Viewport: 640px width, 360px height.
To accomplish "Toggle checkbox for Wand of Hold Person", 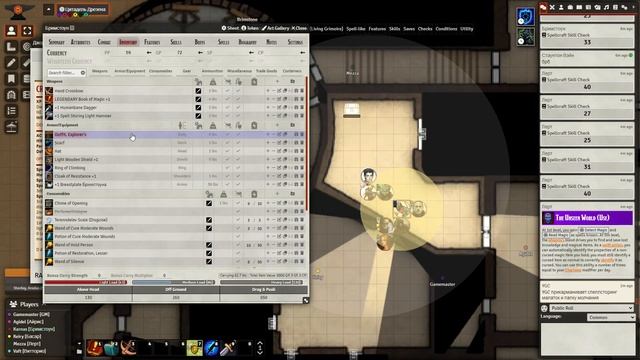I will point(209,245).
